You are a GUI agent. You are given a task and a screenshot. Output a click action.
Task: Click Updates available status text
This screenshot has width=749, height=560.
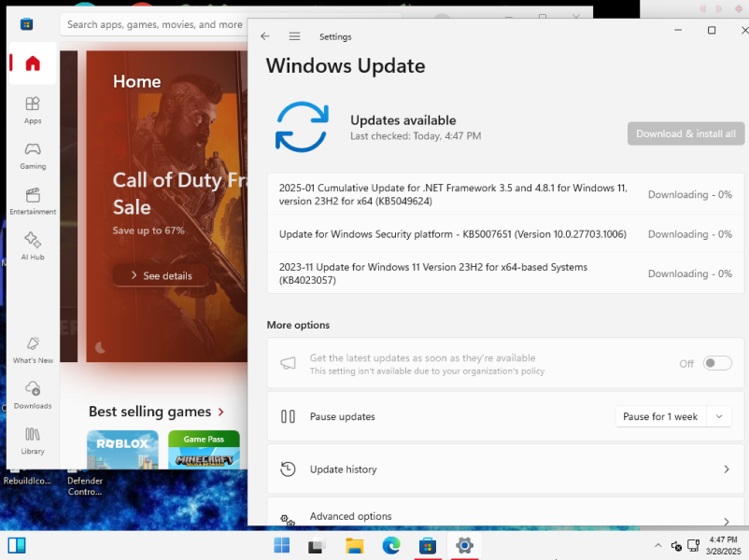coord(403,120)
